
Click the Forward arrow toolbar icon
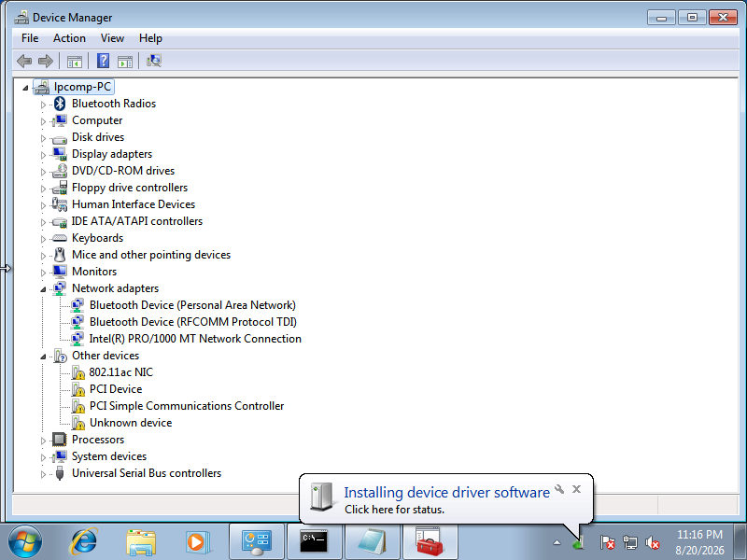coord(45,61)
